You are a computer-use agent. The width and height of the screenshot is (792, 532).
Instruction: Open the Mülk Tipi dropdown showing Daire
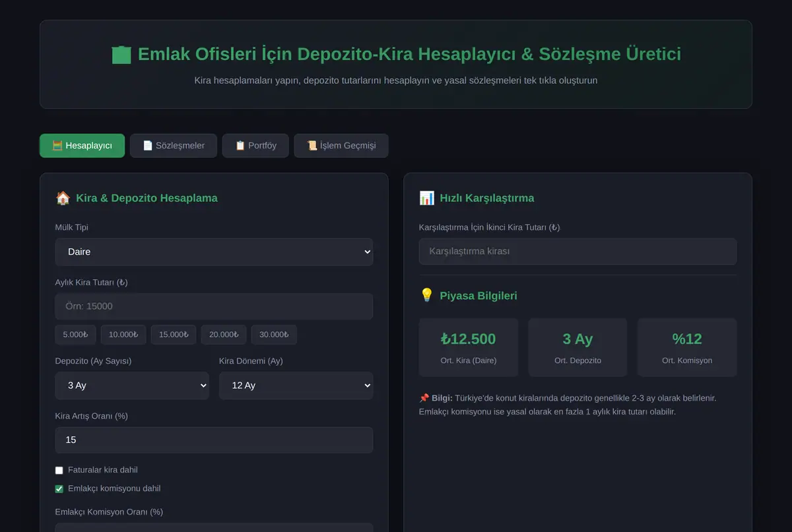coord(214,252)
